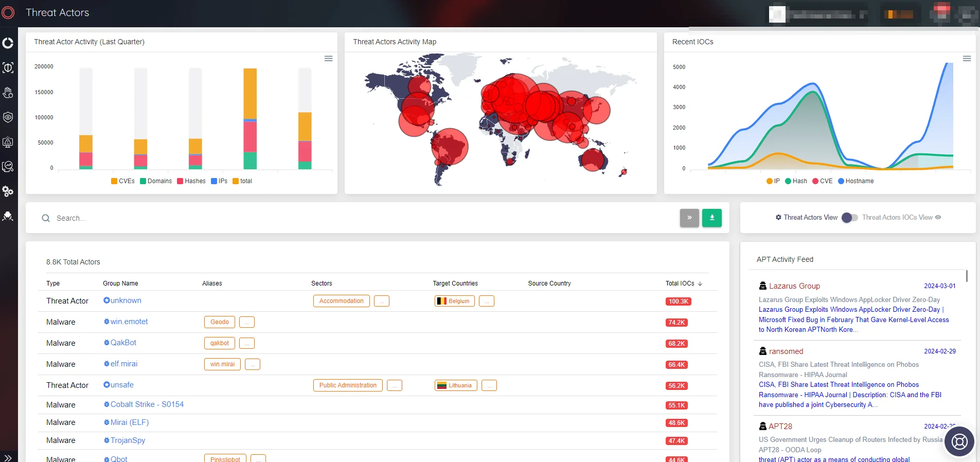Image resolution: width=980 pixels, height=462 pixels.
Task: Click the CVEs legend color swatch
Action: point(114,181)
